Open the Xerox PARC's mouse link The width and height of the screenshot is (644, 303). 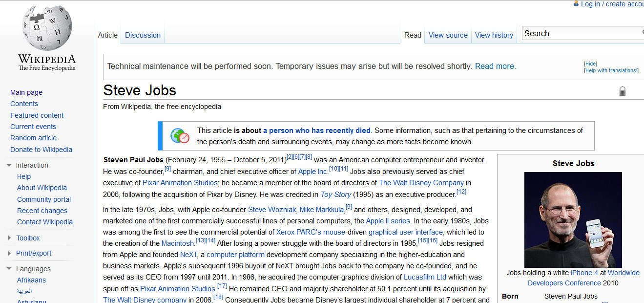(x=311, y=232)
